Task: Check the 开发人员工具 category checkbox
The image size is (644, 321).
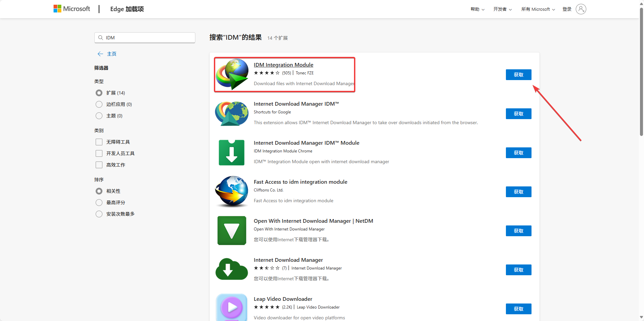Action: [99, 153]
